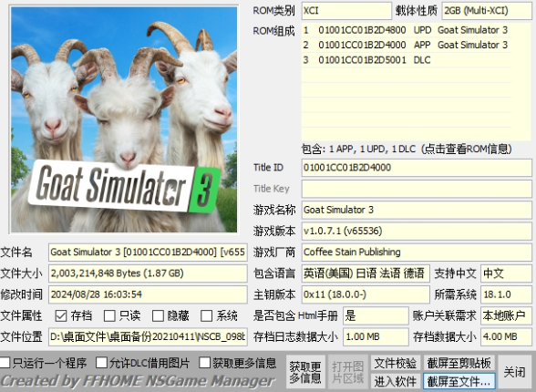Click the 支持中文 field showing 中文
The image size is (536, 392).
(x=506, y=273)
